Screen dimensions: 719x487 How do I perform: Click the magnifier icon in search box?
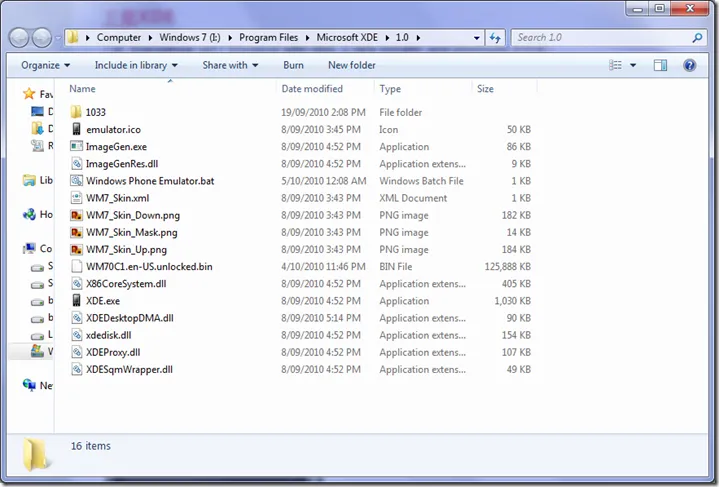697,38
